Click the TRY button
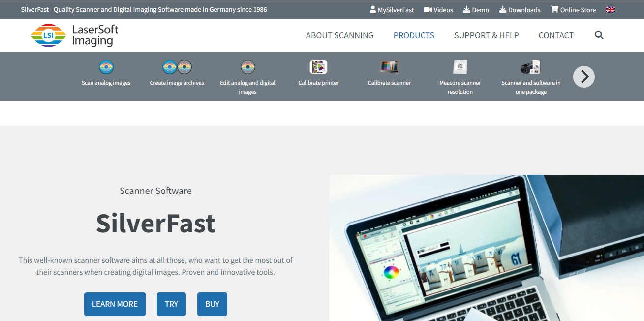 [171, 304]
